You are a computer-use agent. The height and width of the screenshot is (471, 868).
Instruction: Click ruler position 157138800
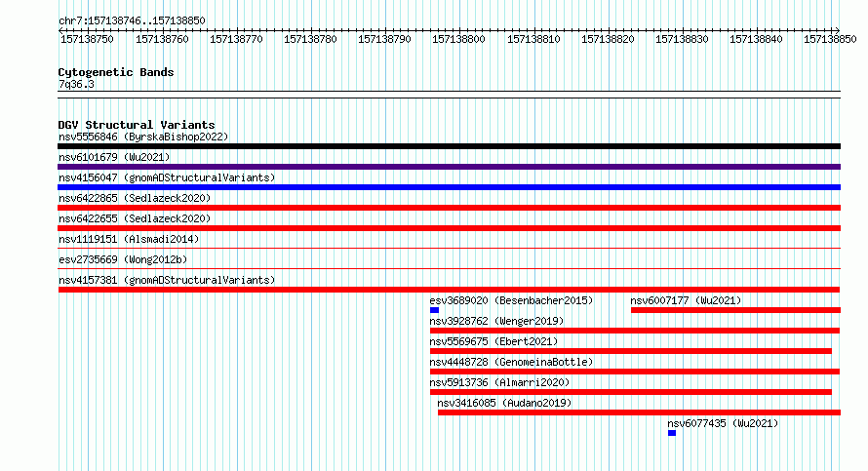[x=459, y=39]
